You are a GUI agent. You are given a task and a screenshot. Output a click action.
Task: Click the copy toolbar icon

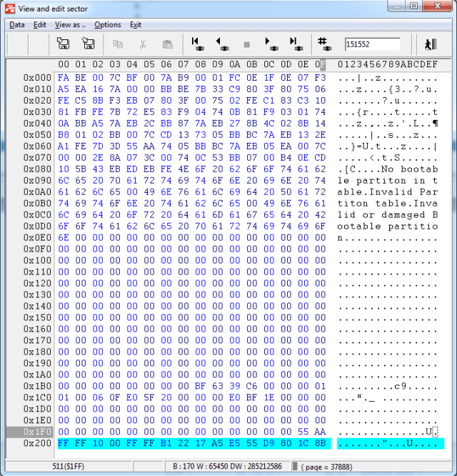pos(118,44)
